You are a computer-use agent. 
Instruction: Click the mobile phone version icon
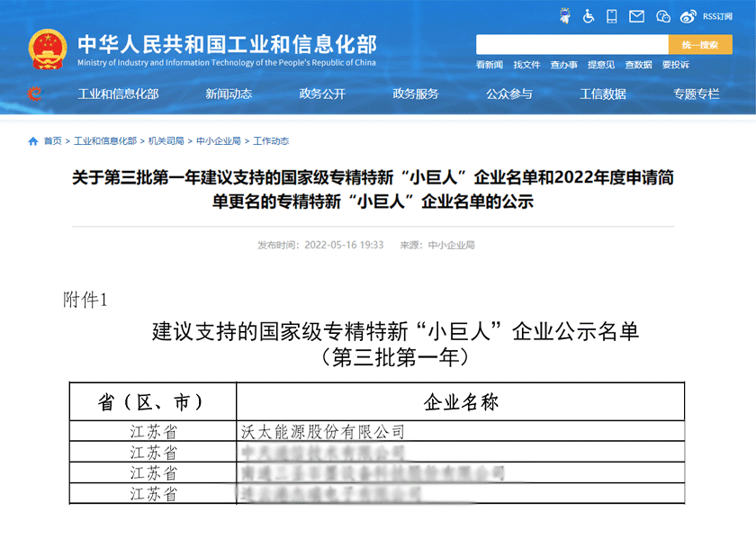pyautogui.click(x=612, y=16)
